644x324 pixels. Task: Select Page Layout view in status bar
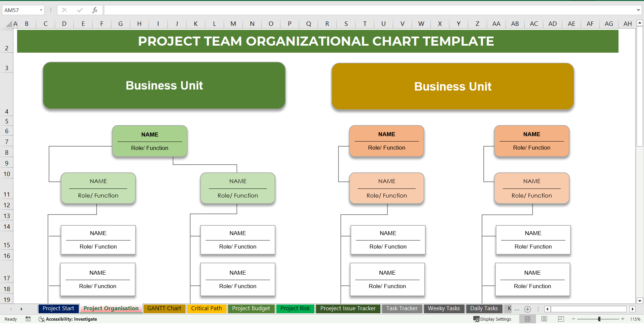click(544, 319)
